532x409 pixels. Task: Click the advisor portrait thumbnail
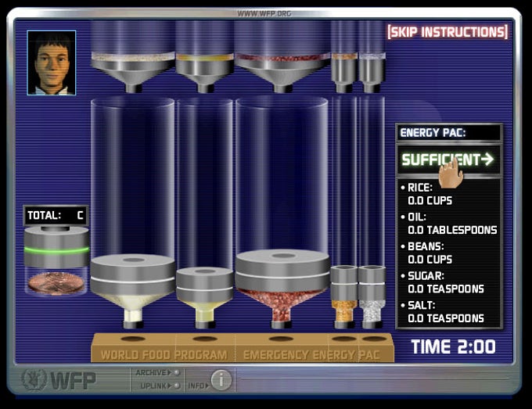pos(52,63)
